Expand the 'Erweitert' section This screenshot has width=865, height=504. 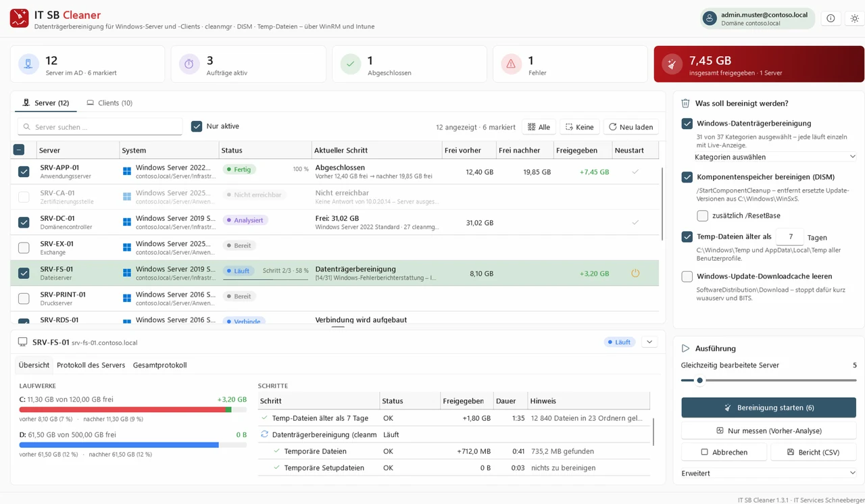pyautogui.click(x=769, y=473)
